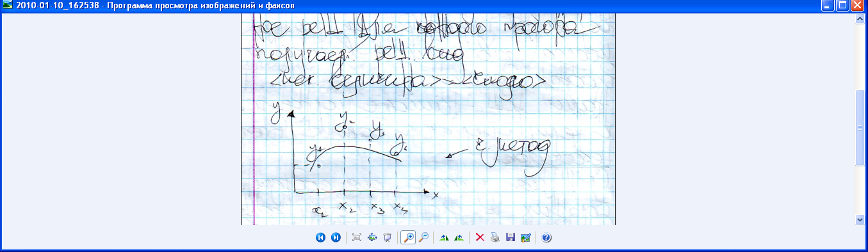The image size is (868, 252).
Task: Fit image to window with Best Fit
Action: [357, 238]
